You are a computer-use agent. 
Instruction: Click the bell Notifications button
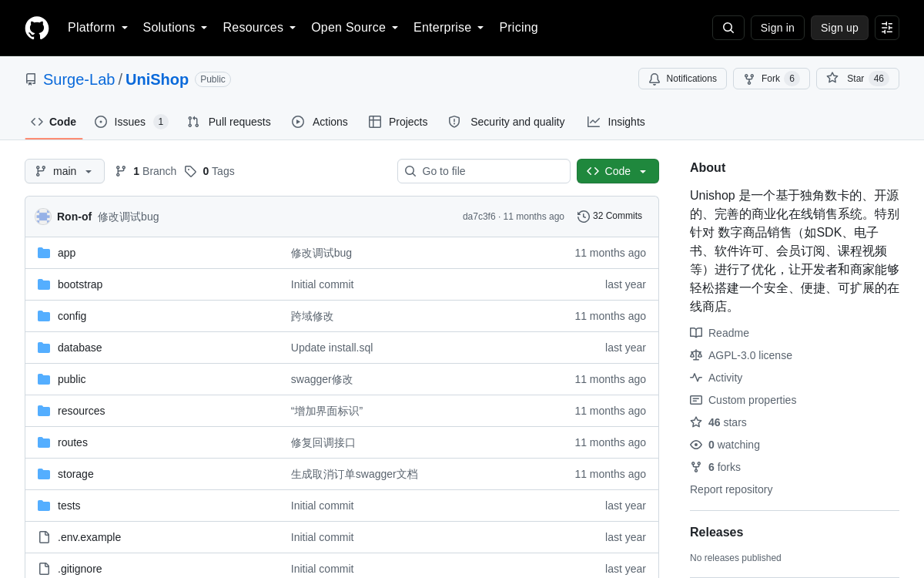tap(682, 79)
